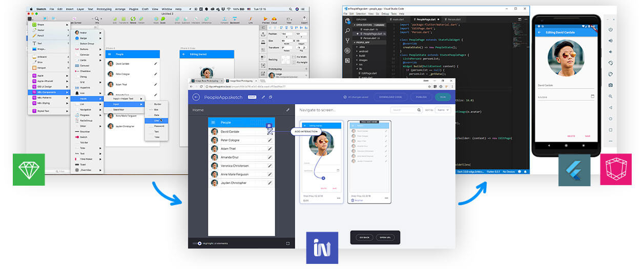Viewport: 644px width, 269px height.
Task: Open the zoom magnifier control in Sketch toolbar
Action: point(97,18)
